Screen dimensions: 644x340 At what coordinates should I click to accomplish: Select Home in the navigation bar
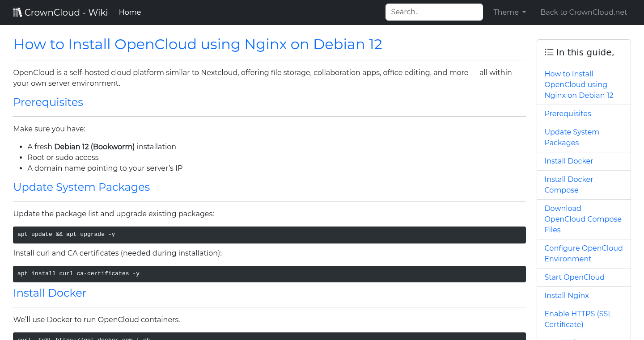(x=130, y=12)
